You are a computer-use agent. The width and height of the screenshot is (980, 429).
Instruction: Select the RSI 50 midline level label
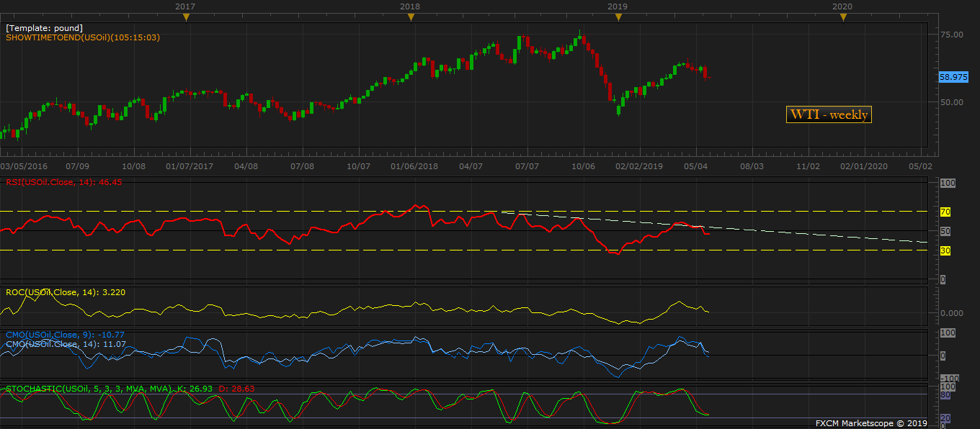945,231
